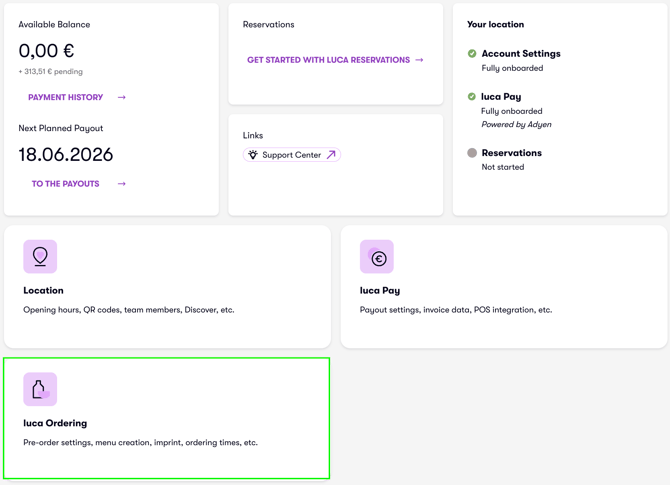The height and width of the screenshot is (485, 670).
Task: Click the green check beside luca Pay status
Action: click(x=472, y=97)
